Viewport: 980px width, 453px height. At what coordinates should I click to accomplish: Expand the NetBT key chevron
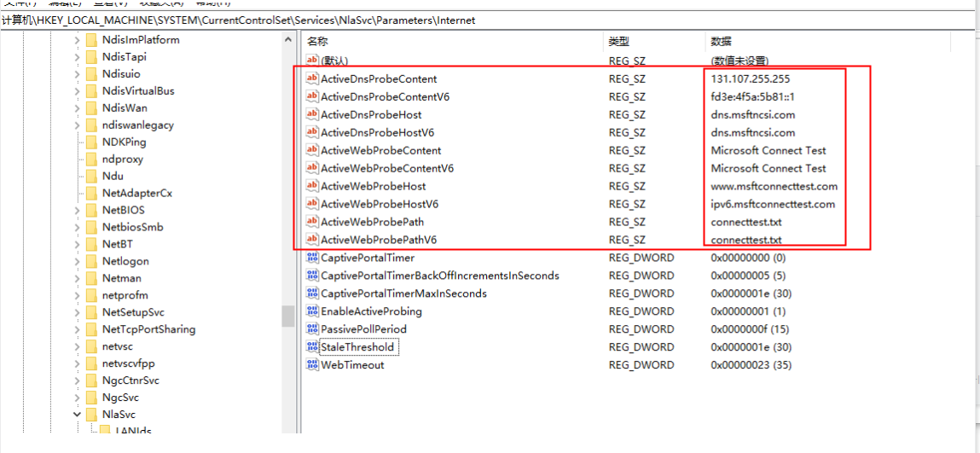(76, 244)
